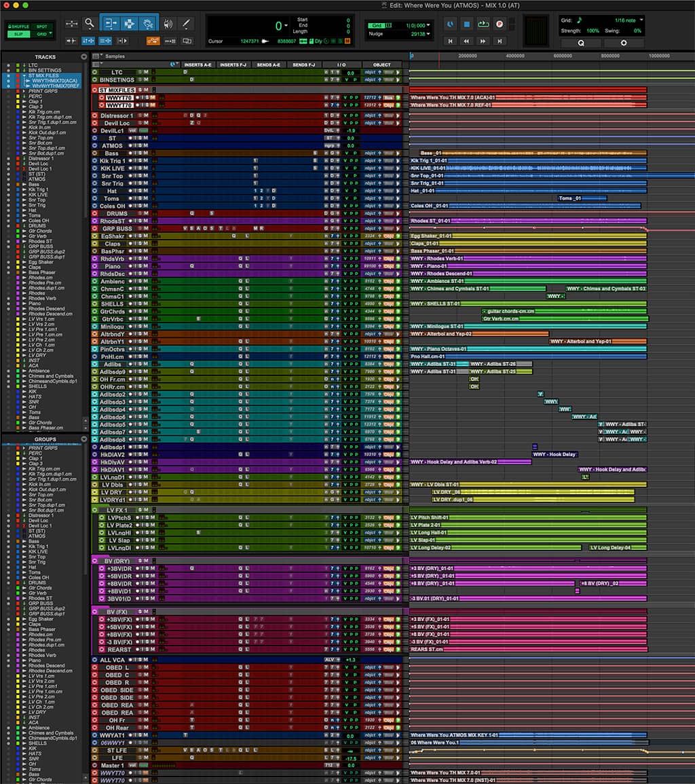Click the OBJECT column header
The width and height of the screenshot is (695, 784).
pos(381,64)
